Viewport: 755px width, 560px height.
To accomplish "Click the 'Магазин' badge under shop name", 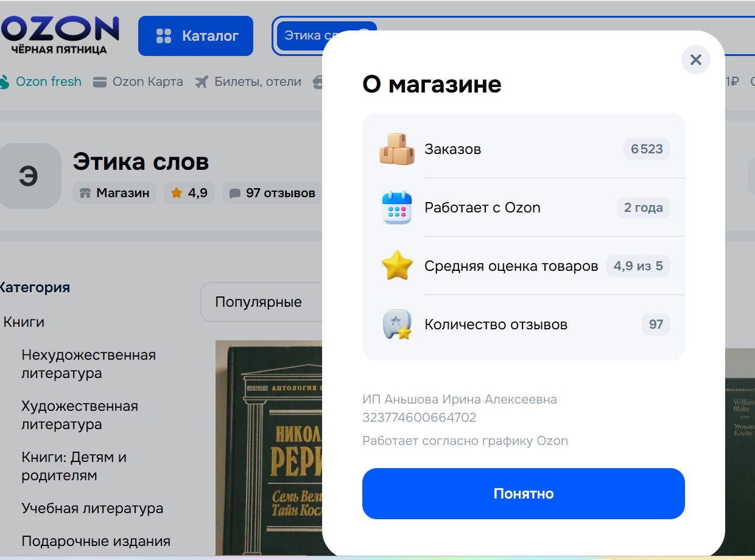I will [114, 193].
